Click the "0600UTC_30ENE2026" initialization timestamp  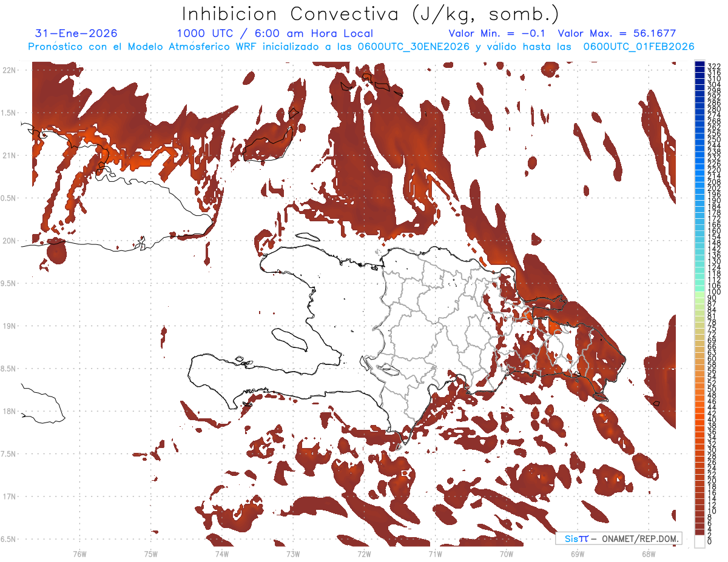click(415, 47)
